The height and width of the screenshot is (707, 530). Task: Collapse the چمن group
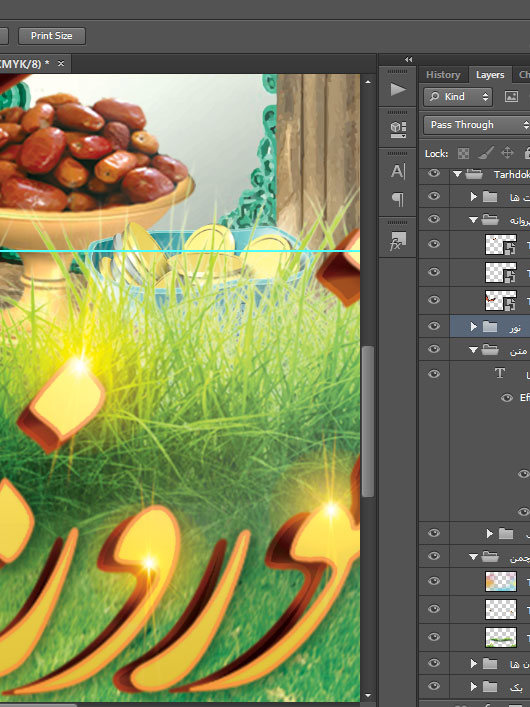click(473, 557)
